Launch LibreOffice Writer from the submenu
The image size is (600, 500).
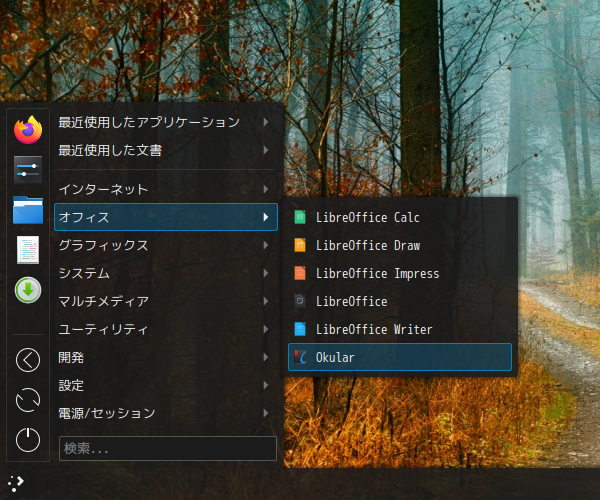[399, 329]
